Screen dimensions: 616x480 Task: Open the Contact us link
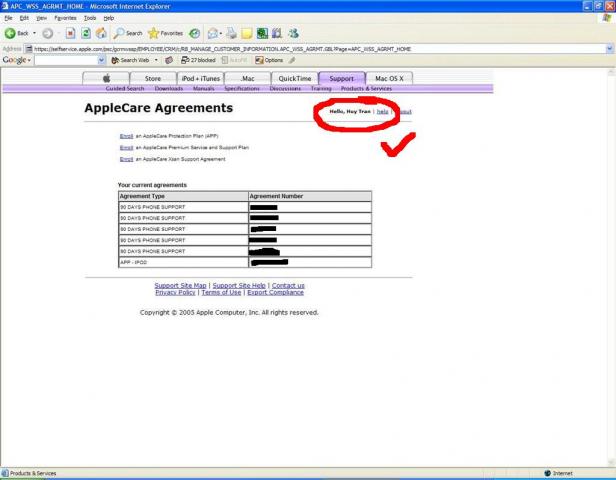coord(288,286)
